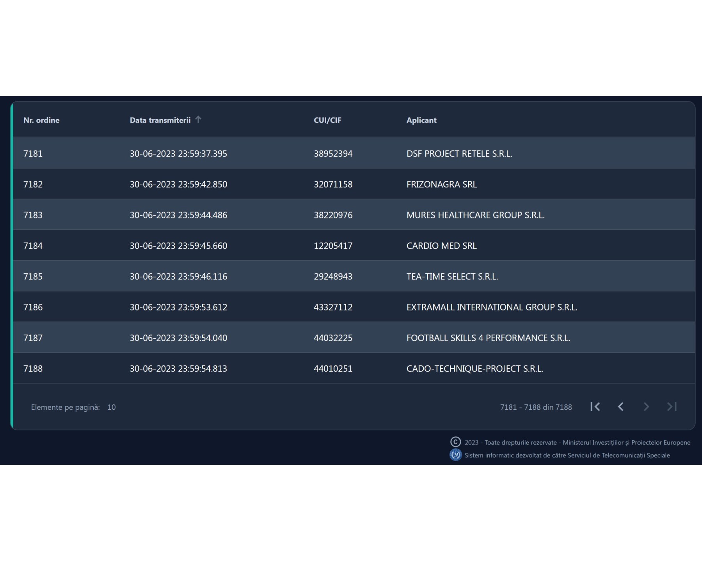Click timestamp 30-06-2023 23:59:53.612

tap(178, 307)
